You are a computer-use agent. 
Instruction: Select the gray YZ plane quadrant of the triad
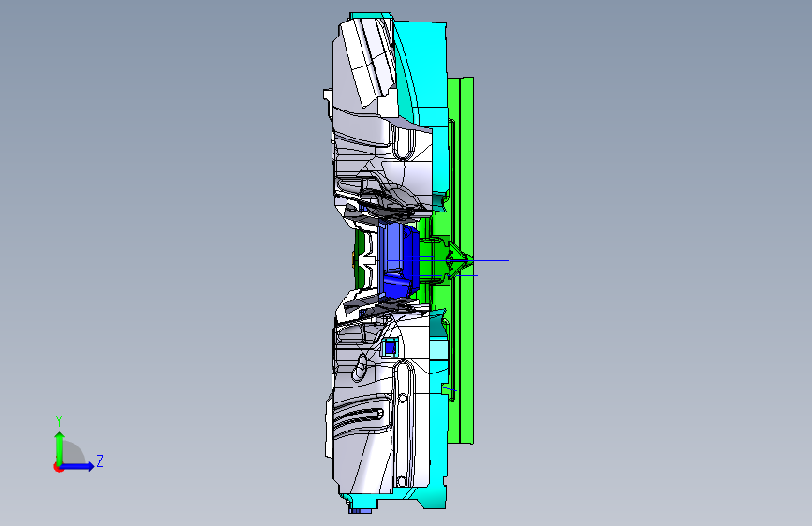(x=73, y=452)
